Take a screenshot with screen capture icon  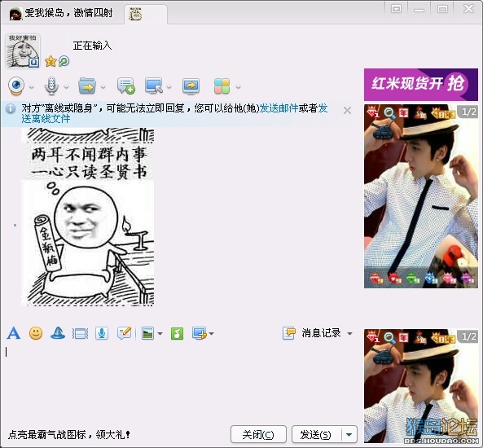pos(200,333)
